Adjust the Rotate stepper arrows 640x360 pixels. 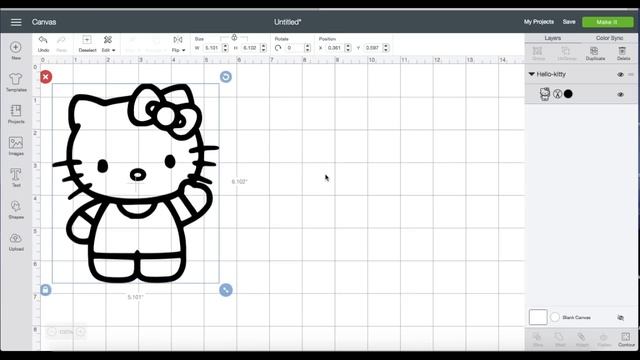(x=307, y=48)
